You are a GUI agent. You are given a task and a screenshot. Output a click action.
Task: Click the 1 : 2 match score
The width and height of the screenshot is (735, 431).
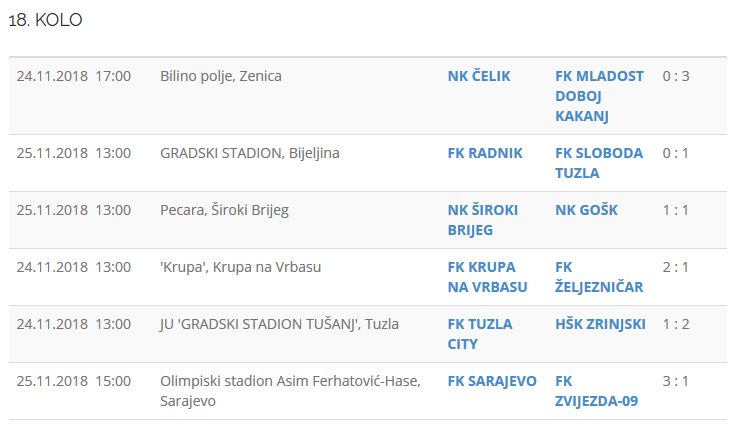pyautogui.click(x=677, y=324)
